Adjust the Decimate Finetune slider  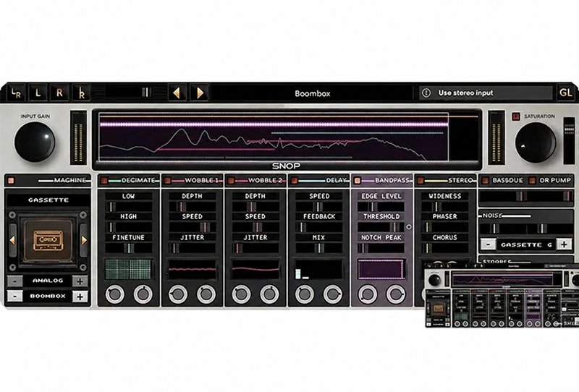pyautogui.click(x=129, y=248)
